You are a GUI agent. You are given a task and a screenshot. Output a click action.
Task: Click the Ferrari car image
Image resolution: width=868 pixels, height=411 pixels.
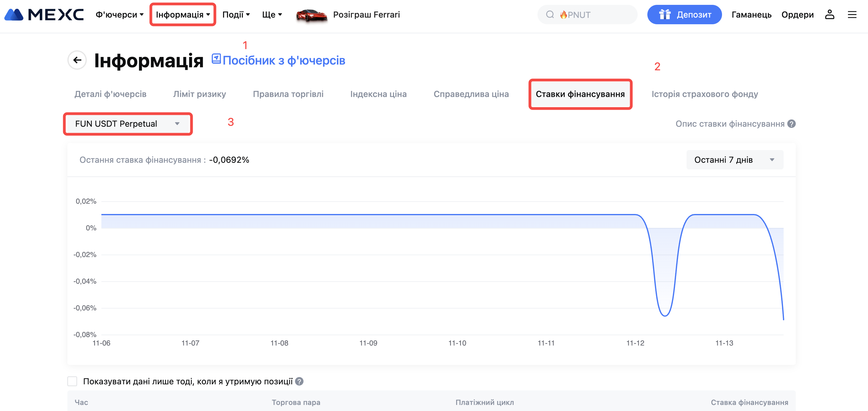311,15
